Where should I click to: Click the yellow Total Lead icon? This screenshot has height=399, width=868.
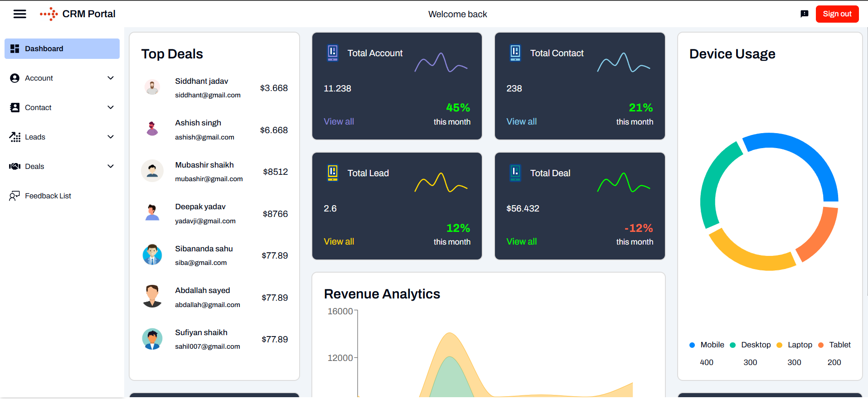click(x=333, y=173)
